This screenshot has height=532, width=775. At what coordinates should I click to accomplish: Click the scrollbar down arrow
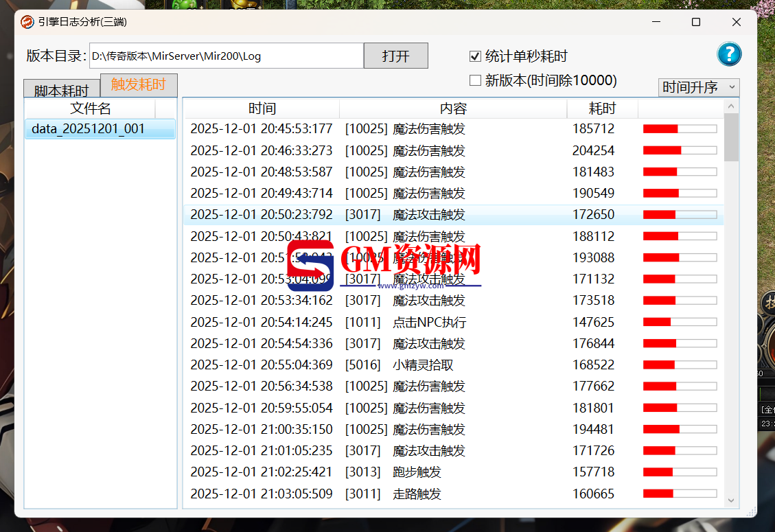(731, 501)
